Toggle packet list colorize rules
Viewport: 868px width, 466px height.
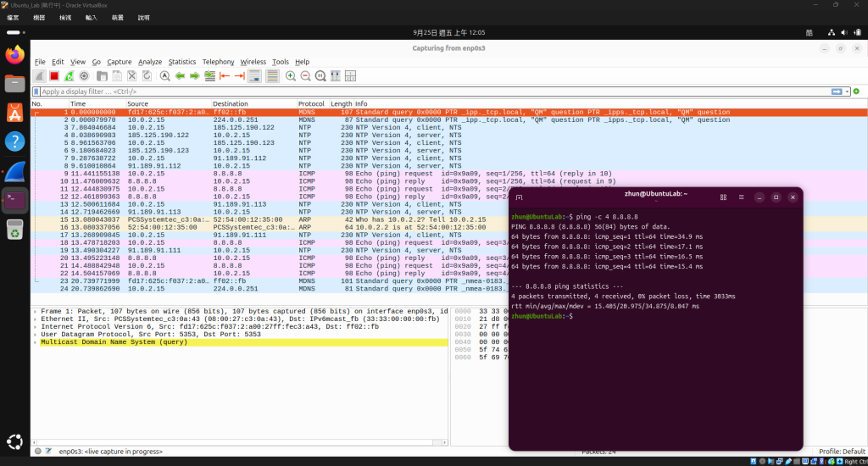point(272,75)
